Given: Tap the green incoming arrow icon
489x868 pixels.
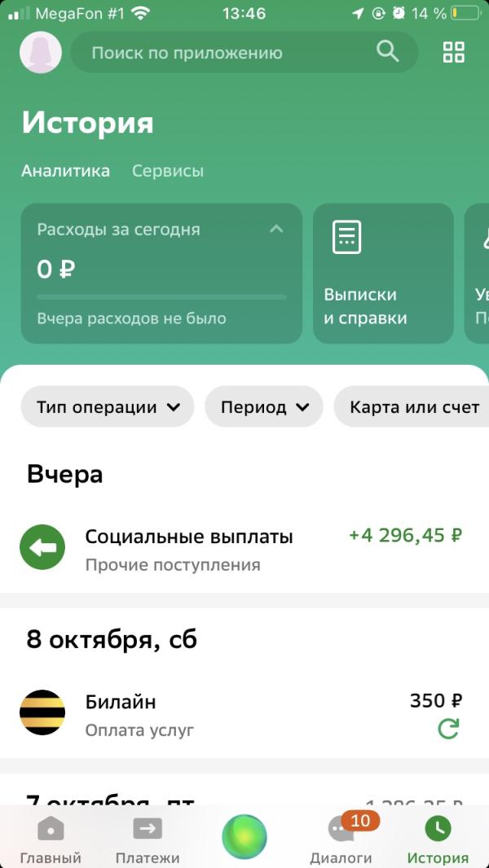Looking at the screenshot, I should click(42, 547).
